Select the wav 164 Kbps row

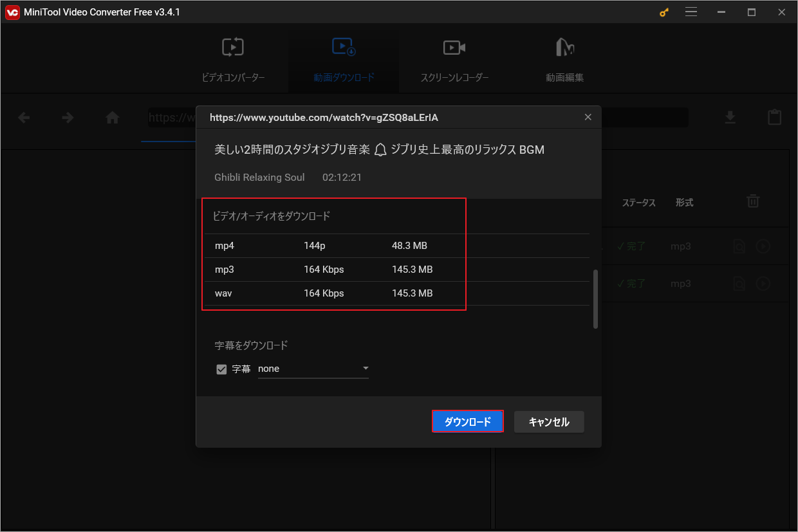(397, 293)
